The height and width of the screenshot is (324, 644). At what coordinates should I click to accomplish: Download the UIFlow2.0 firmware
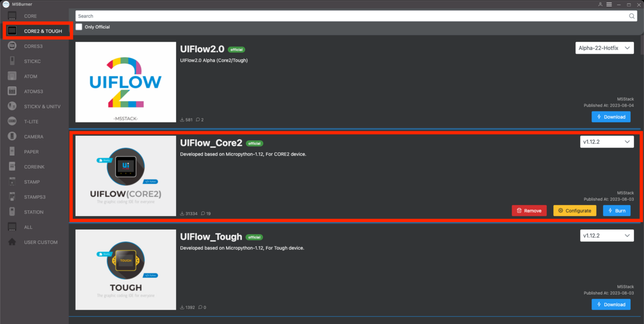611,116
